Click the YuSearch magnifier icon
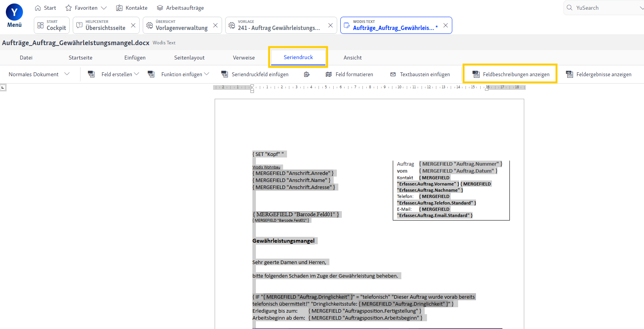This screenshot has width=644, height=329. click(x=570, y=8)
